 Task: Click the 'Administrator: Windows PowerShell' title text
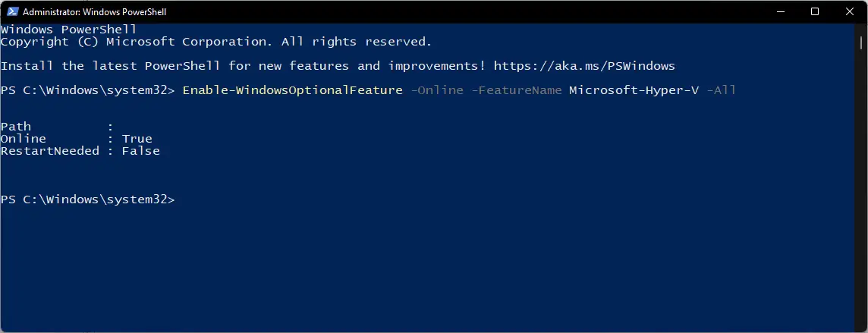[95, 11]
